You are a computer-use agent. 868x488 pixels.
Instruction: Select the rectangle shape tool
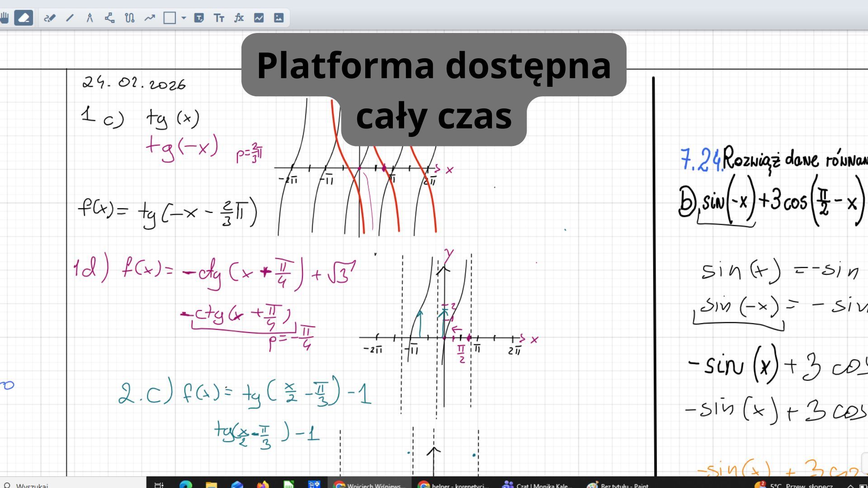tap(170, 18)
